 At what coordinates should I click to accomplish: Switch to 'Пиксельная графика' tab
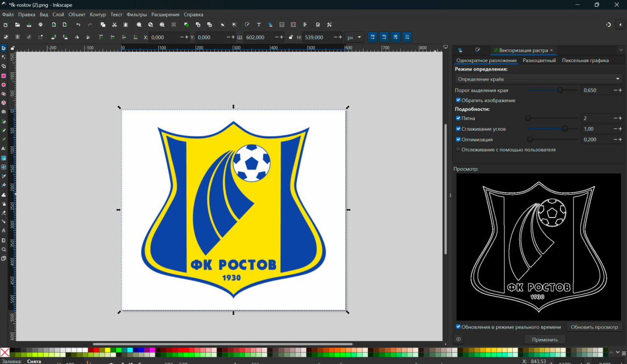585,60
